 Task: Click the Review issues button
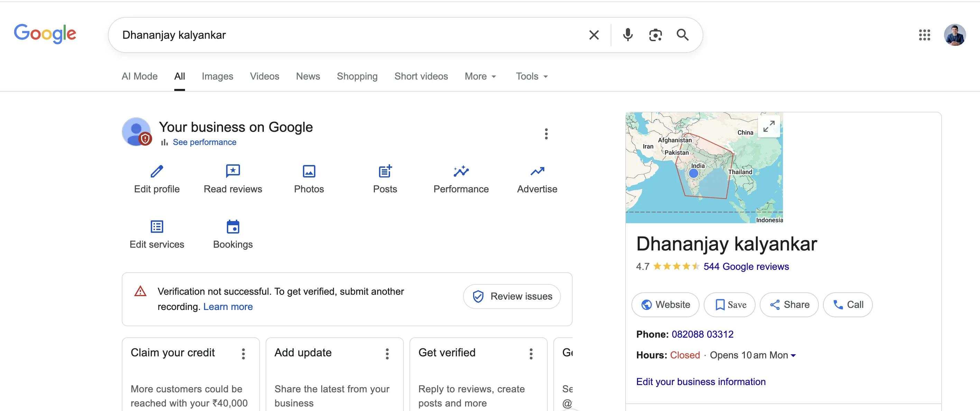click(512, 296)
